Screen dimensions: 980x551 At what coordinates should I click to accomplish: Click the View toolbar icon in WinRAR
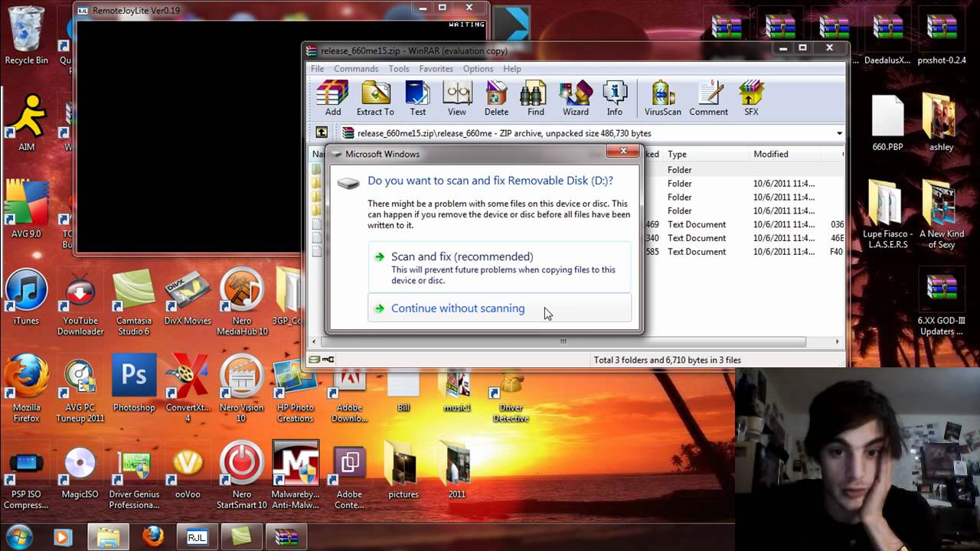pos(457,98)
